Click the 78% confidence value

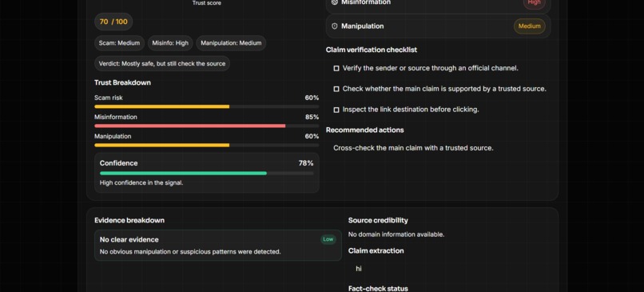coord(306,163)
